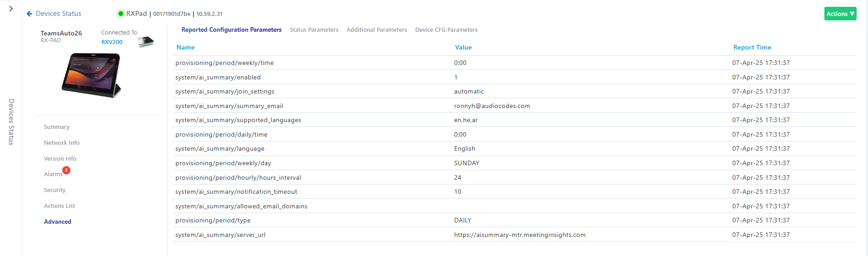
Task: Expand the collapsed left sidebar chevron
Action: click(11, 9)
